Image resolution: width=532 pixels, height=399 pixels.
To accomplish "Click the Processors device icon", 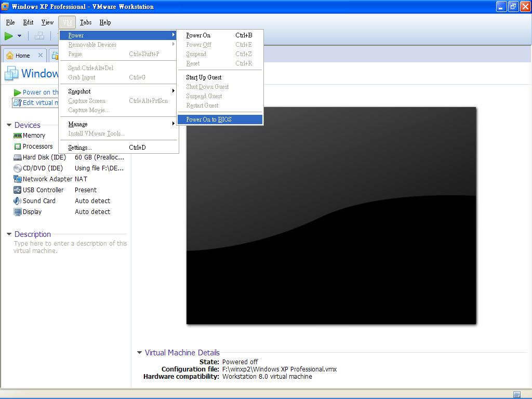I will coord(18,147).
